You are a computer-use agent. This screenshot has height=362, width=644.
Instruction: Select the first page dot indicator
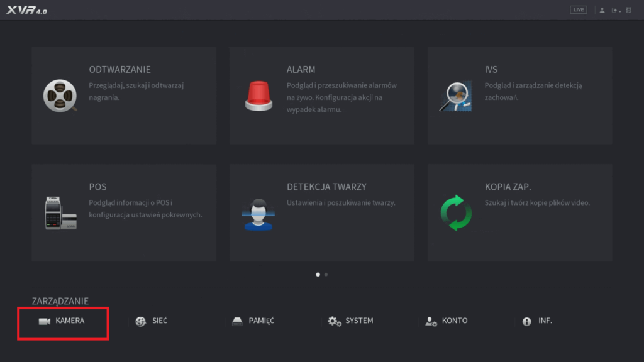[318, 275]
